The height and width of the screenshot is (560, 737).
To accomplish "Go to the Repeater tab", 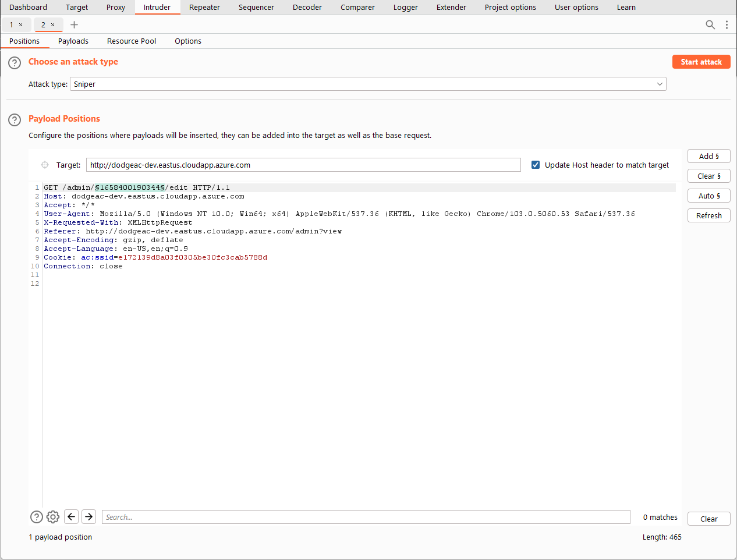I will [x=204, y=8].
